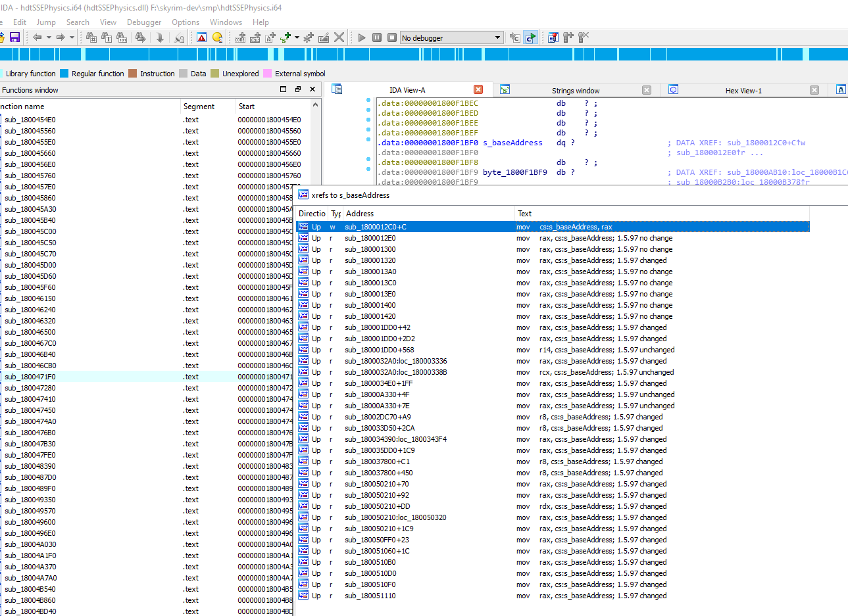Click the Strings window tab icon
848x616 pixels.
coord(505,89)
